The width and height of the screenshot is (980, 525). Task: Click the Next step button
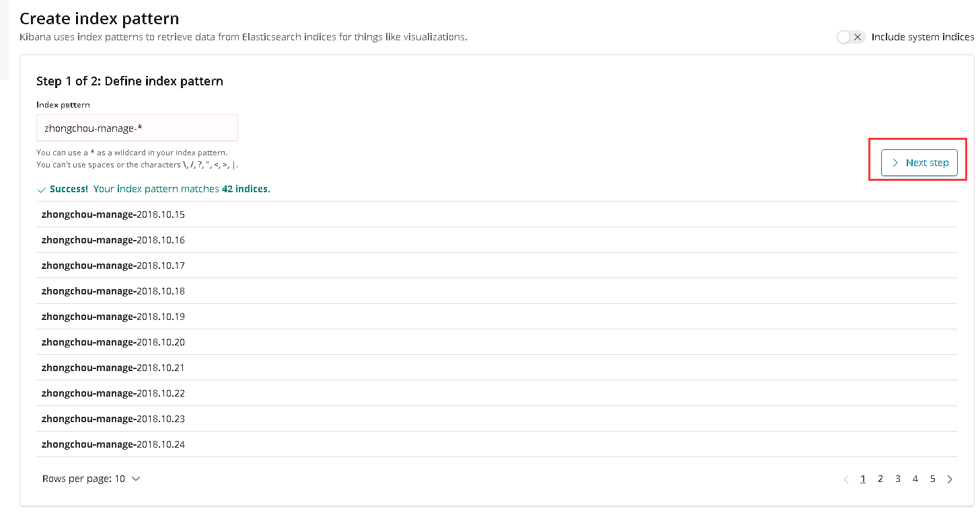point(919,163)
